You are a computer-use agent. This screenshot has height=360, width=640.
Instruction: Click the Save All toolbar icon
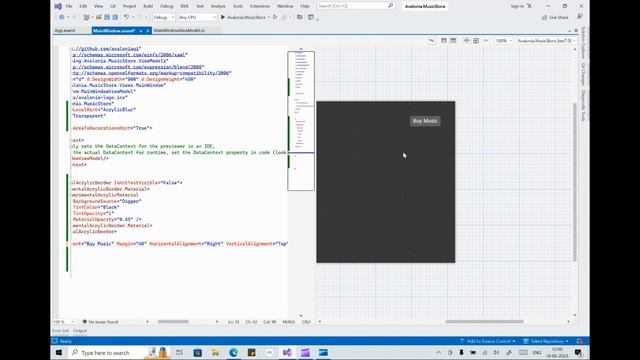coord(115,17)
